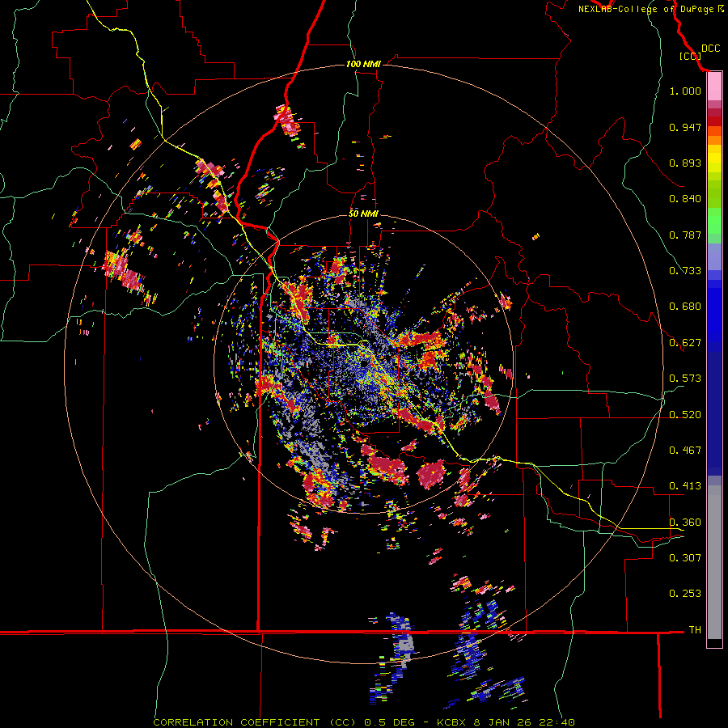Select the 0.627 legend value
Image resolution: width=728 pixels, height=728 pixels.
point(685,343)
